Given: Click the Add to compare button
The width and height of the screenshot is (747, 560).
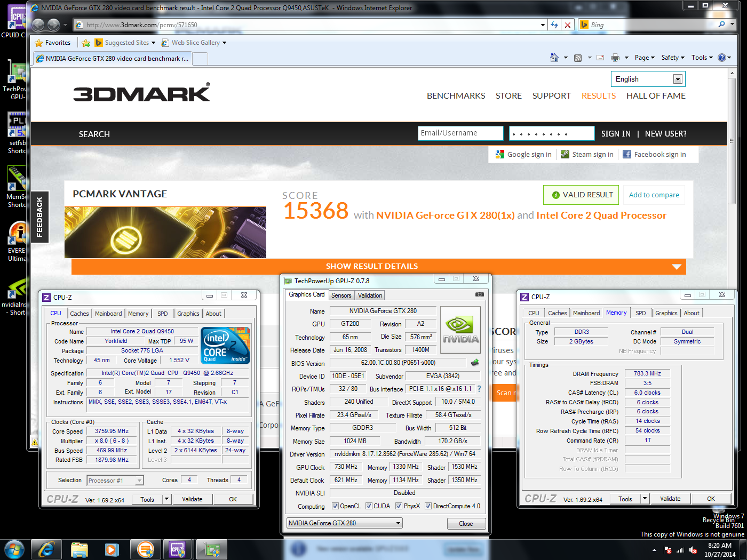Looking at the screenshot, I should tap(654, 195).
